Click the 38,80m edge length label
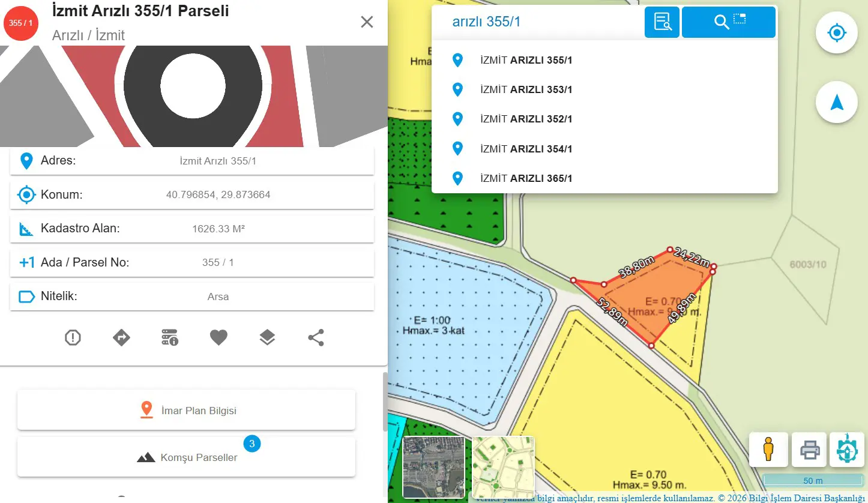868x503 pixels. [636, 266]
